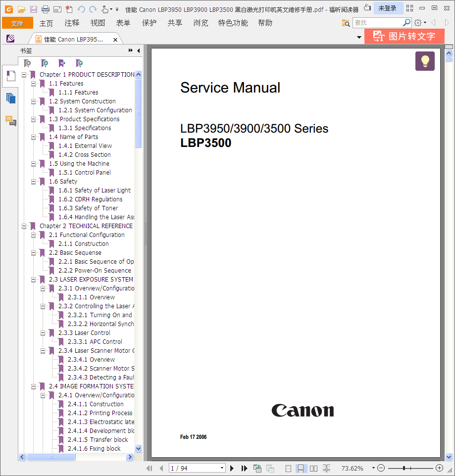Open the 视图 tab
The width and height of the screenshot is (455, 476).
(x=98, y=23)
